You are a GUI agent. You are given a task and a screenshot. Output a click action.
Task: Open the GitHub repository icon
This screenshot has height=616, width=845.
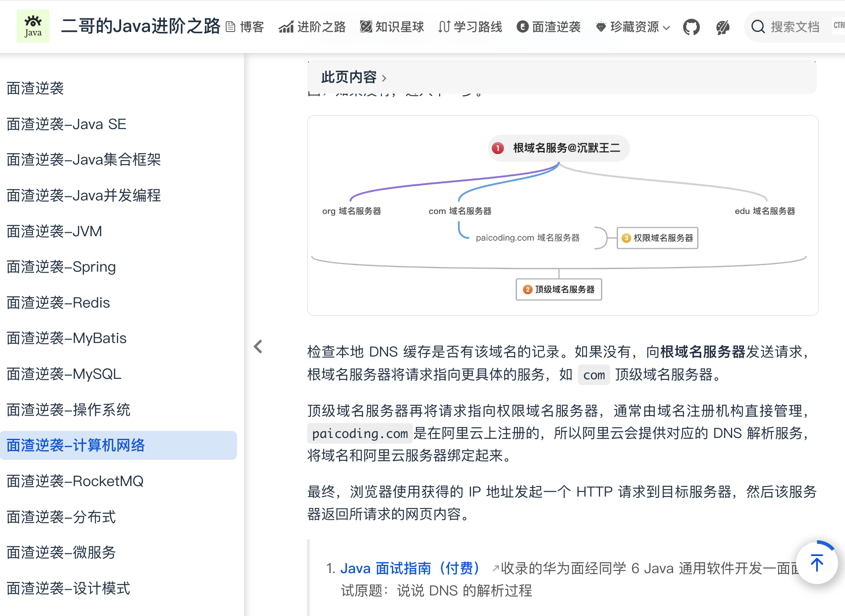click(691, 26)
